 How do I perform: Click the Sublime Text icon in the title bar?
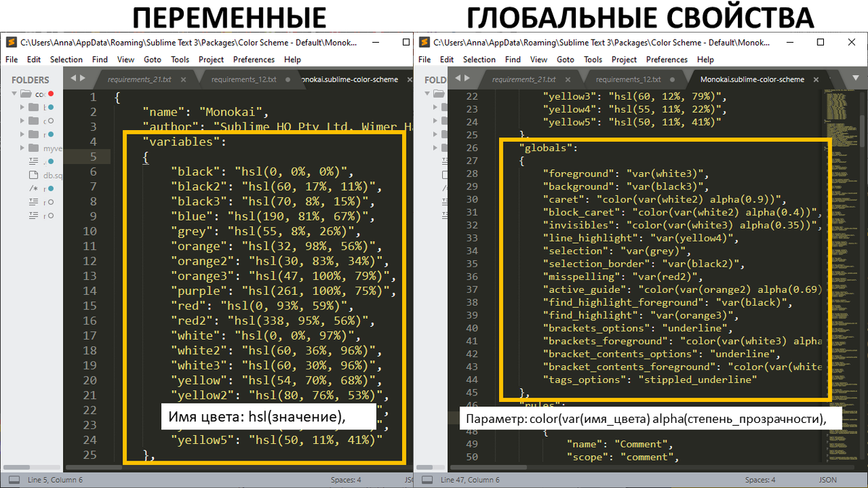coord(10,43)
